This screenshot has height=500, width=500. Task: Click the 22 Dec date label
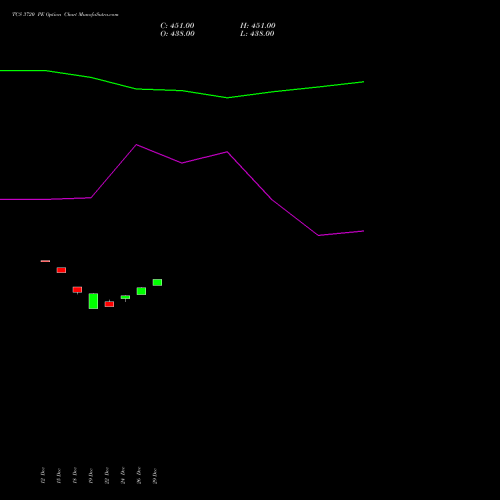[107, 475]
